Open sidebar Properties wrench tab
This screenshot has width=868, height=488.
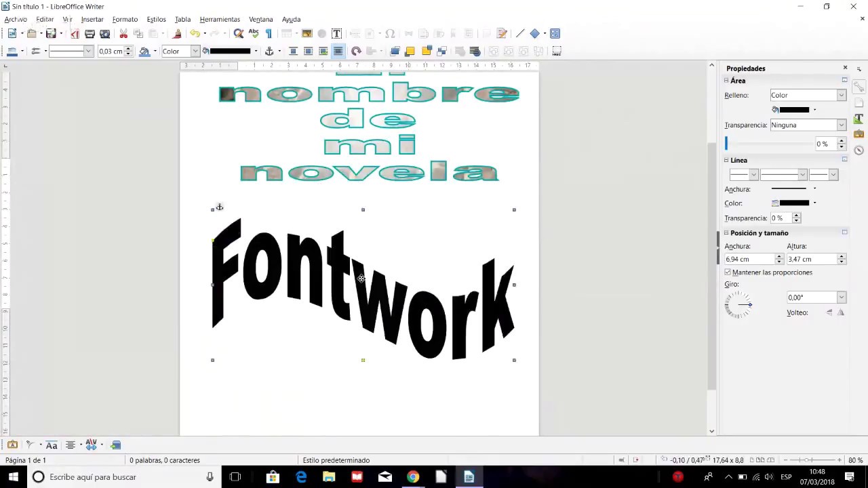(859, 87)
